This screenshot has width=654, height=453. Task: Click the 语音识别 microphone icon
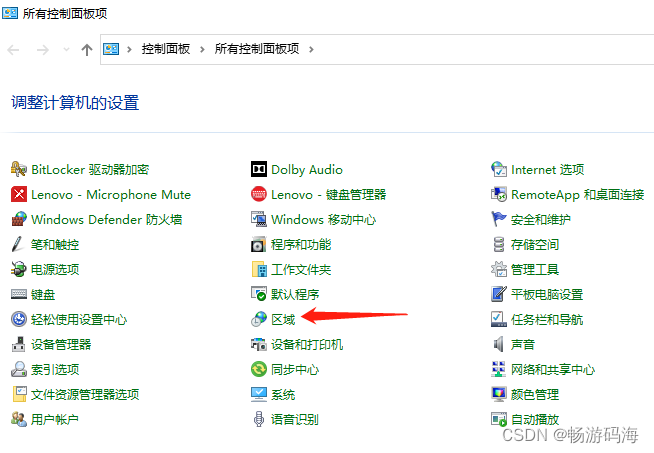(x=259, y=419)
